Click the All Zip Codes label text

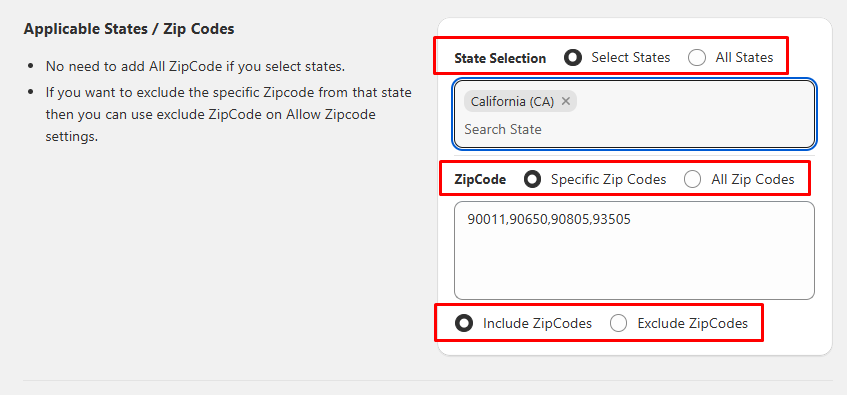click(752, 179)
